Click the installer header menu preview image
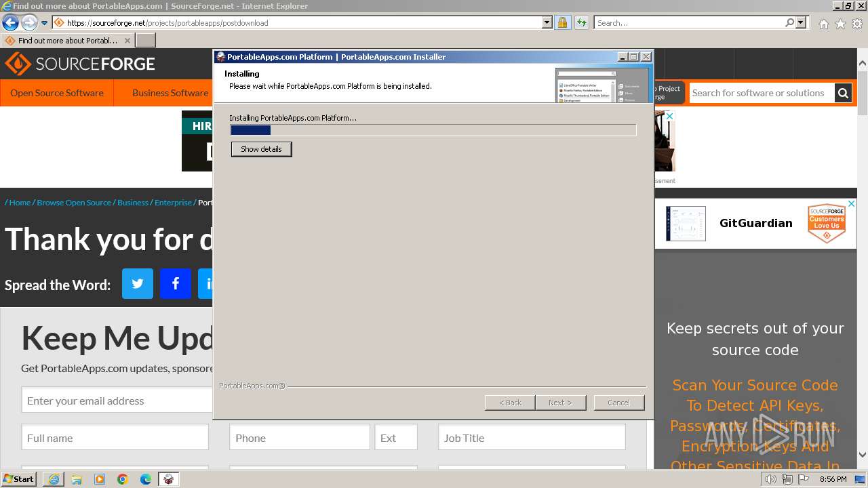Image resolution: width=868 pixels, height=488 pixels. click(x=602, y=84)
